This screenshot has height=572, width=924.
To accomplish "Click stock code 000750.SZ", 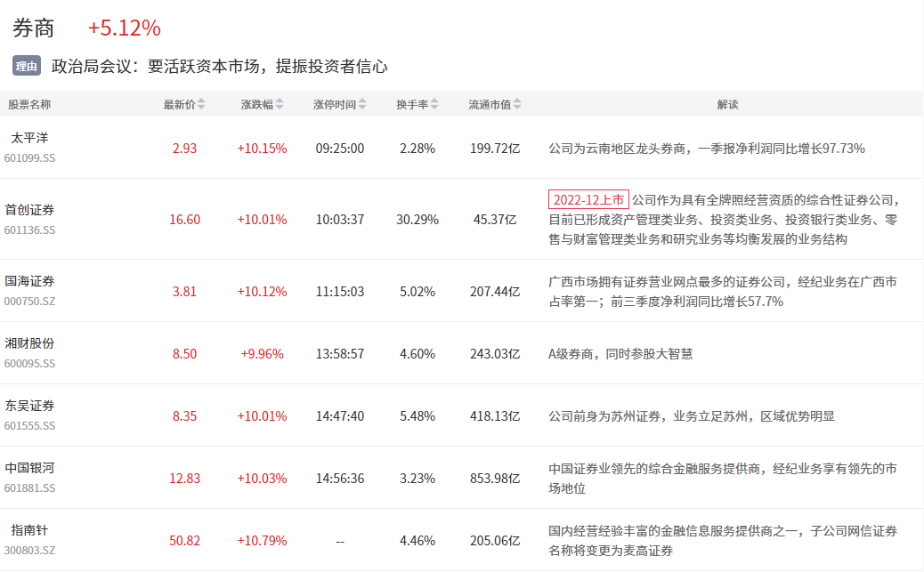I will pyautogui.click(x=29, y=302).
